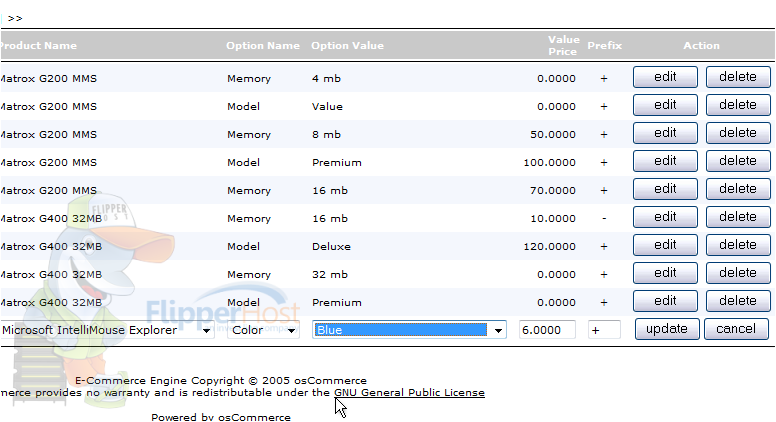Edit the G400 32MB Model Deluxe row
Screen dimensions: 776x422
coord(665,245)
